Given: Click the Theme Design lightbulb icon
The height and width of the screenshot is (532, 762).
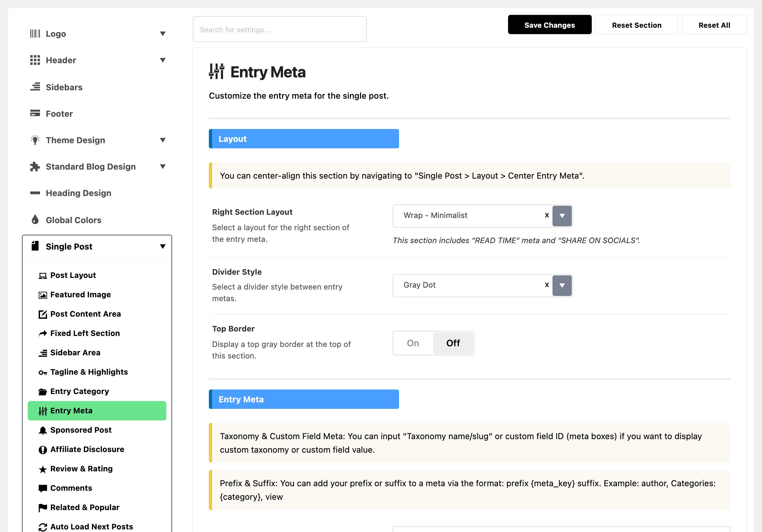Looking at the screenshot, I should [35, 140].
